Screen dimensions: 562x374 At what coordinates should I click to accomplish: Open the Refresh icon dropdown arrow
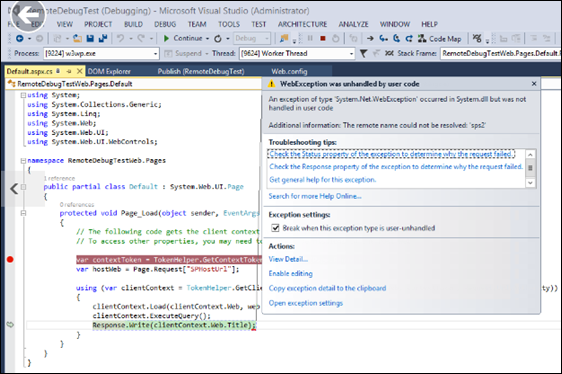tap(228, 39)
